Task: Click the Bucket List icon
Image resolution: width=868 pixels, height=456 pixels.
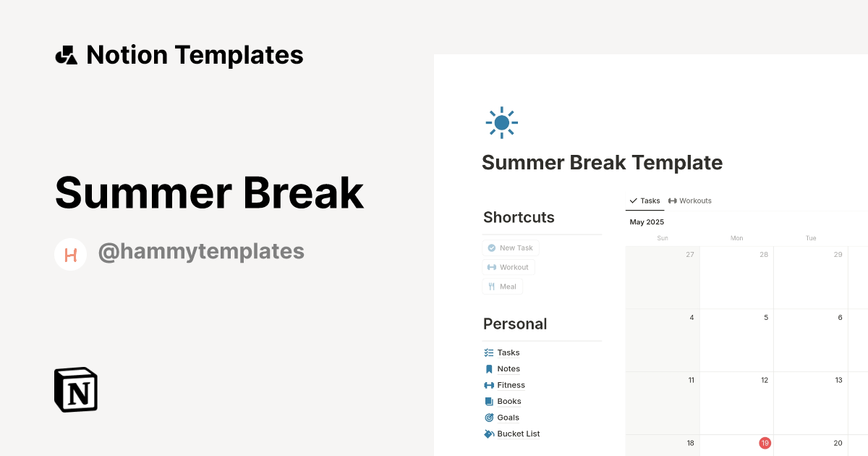Action: tap(488, 434)
